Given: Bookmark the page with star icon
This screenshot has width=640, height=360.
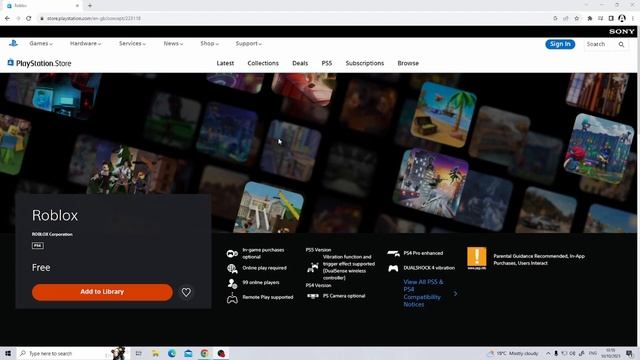Looking at the screenshot, I should click(x=576, y=18).
